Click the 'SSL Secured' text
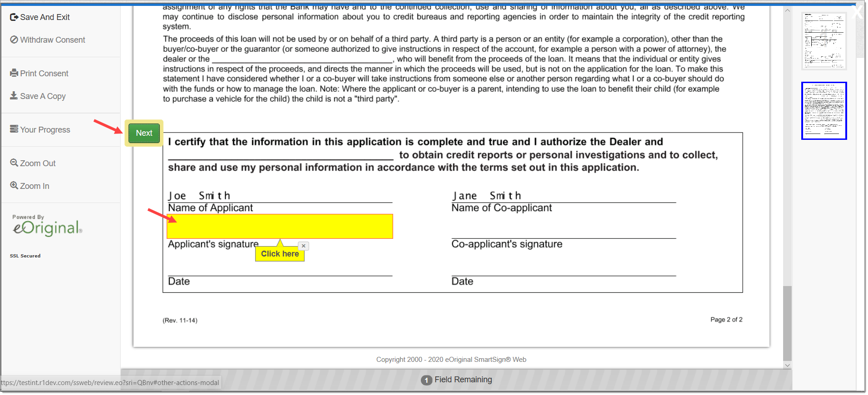Image resolution: width=868 pixels, height=395 pixels. (x=25, y=256)
